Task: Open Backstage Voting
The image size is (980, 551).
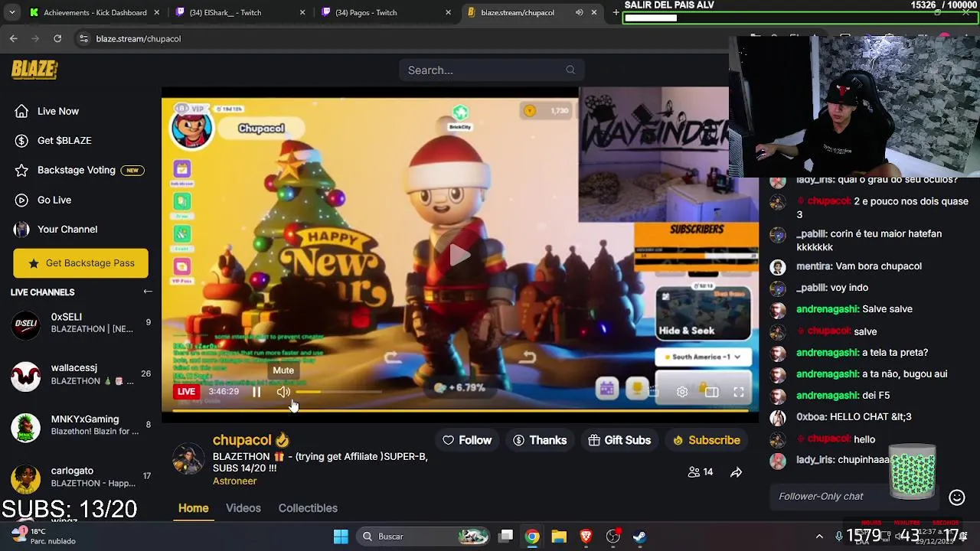Action: point(78,170)
